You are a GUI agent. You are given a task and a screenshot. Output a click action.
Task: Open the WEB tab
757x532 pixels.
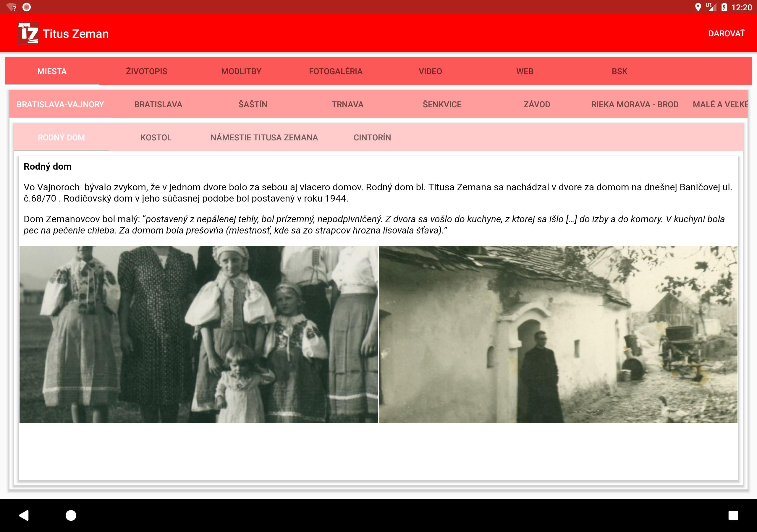[x=525, y=71]
